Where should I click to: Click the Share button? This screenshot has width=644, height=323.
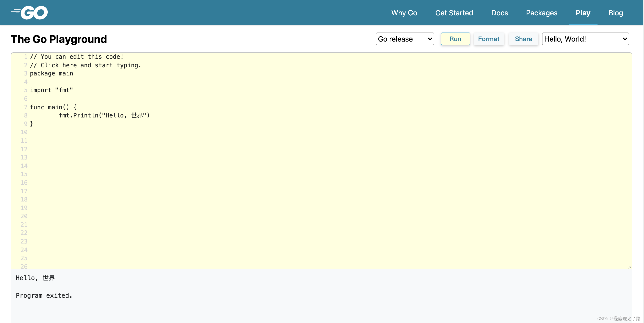523,39
